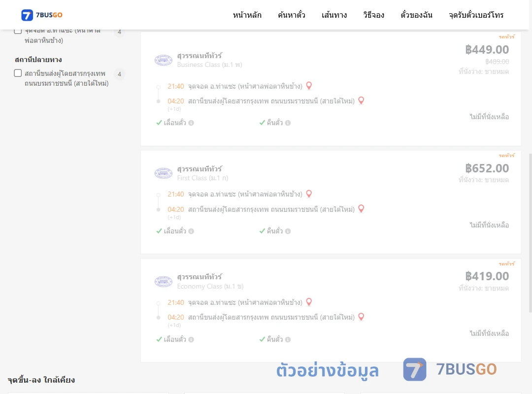
Task: Click info icon beside เลื่อนตั๋ว in First Class
Action: coord(191,231)
